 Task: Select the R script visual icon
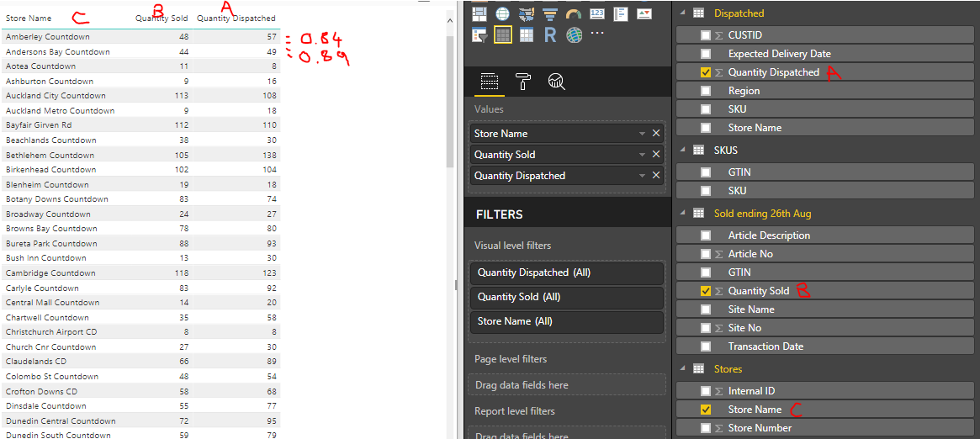pyautogui.click(x=550, y=35)
